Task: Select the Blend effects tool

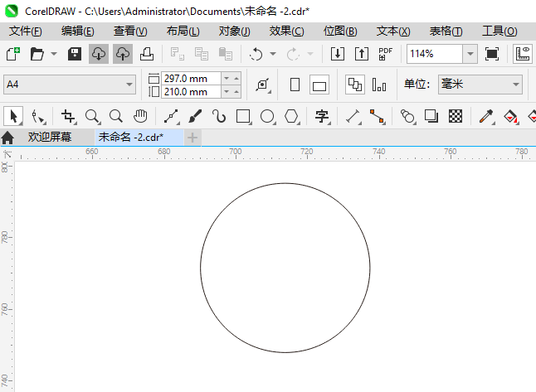Action: (407, 116)
